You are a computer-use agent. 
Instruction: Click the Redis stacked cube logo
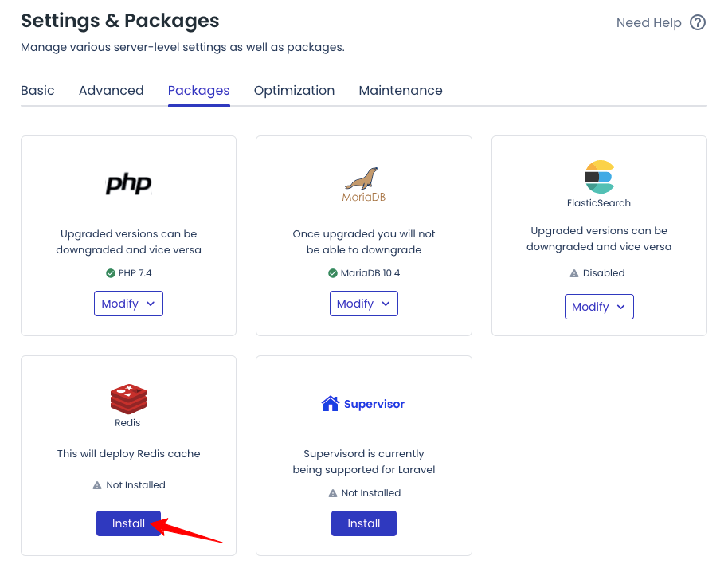(x=128, y=398)
